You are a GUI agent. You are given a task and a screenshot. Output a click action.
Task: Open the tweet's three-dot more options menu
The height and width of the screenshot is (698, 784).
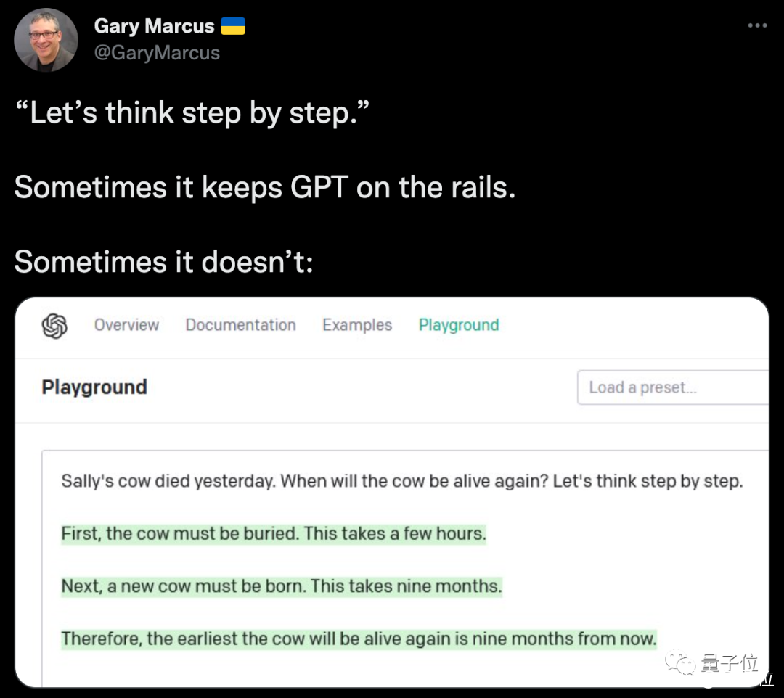(757, 25)
